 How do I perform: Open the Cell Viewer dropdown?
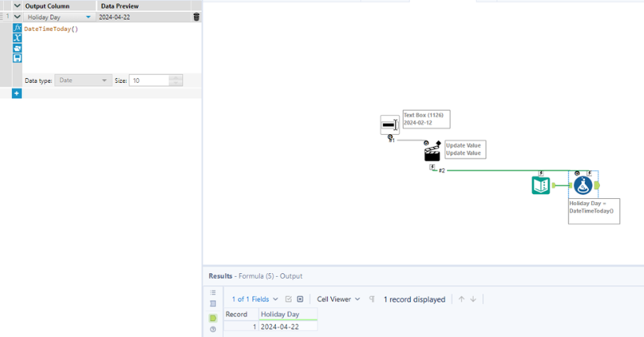click(x=338, y=299)
